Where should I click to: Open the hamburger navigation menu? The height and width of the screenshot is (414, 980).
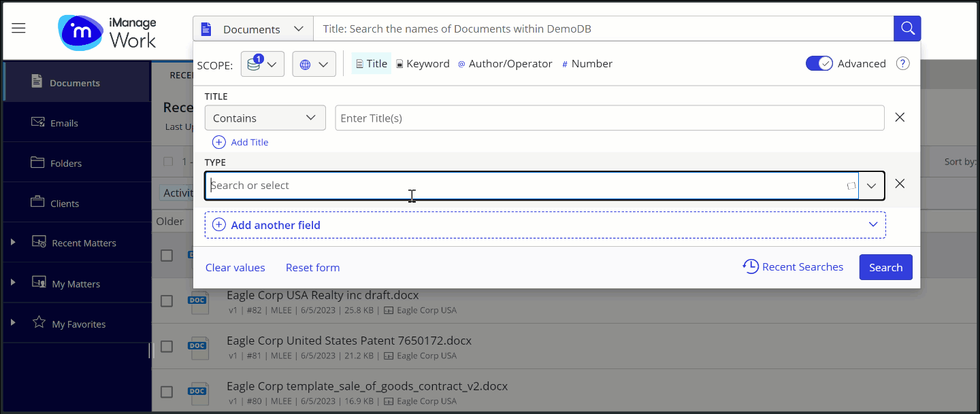18,28
